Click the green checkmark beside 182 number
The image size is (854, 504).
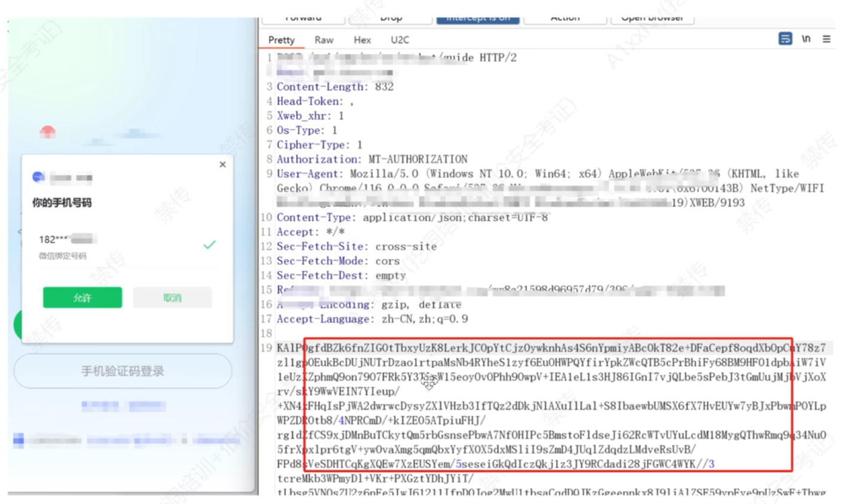click(209, 245)
